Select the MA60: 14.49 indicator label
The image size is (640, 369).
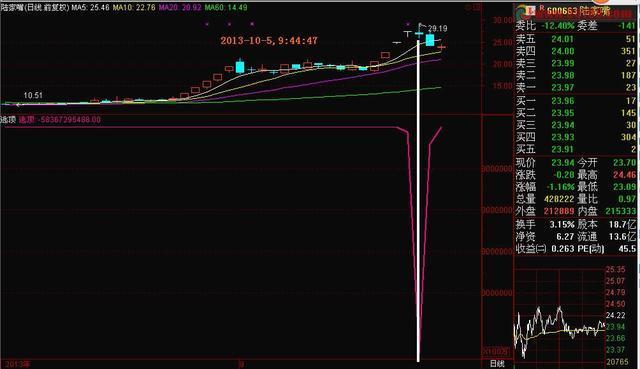pos(226,7)
